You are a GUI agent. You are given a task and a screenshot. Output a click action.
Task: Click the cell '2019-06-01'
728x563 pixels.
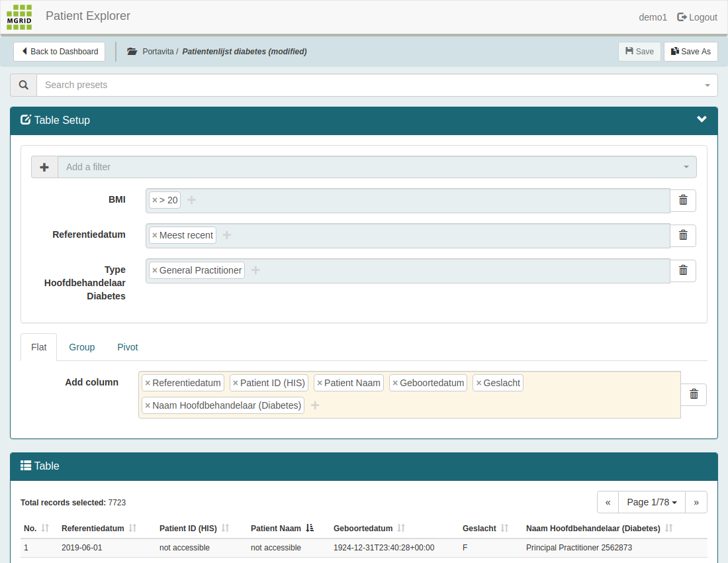(81, 548)
